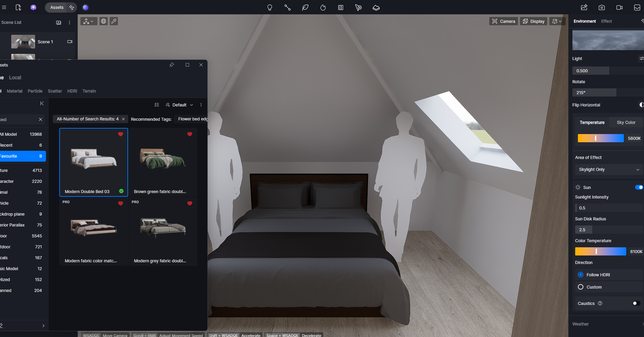Click the globe icon in viewport toolbar

click(x=104, y=21)
